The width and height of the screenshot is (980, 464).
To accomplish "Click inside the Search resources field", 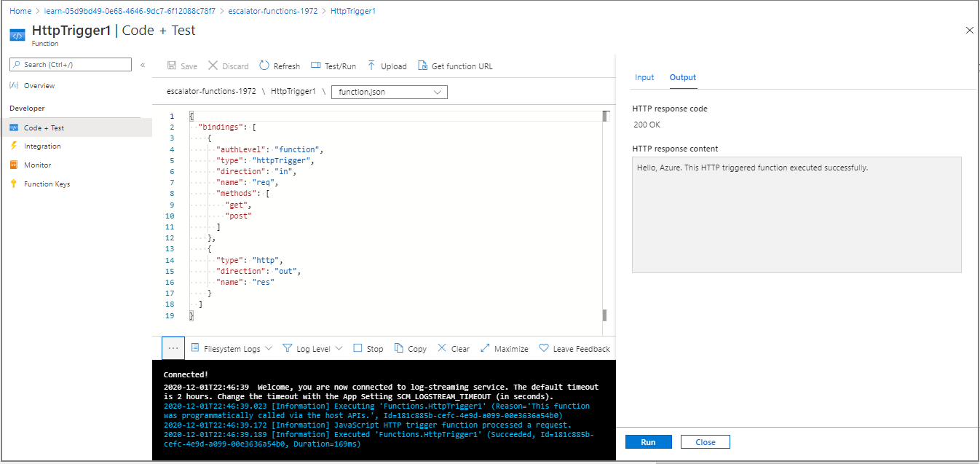I will click(70, 64).
